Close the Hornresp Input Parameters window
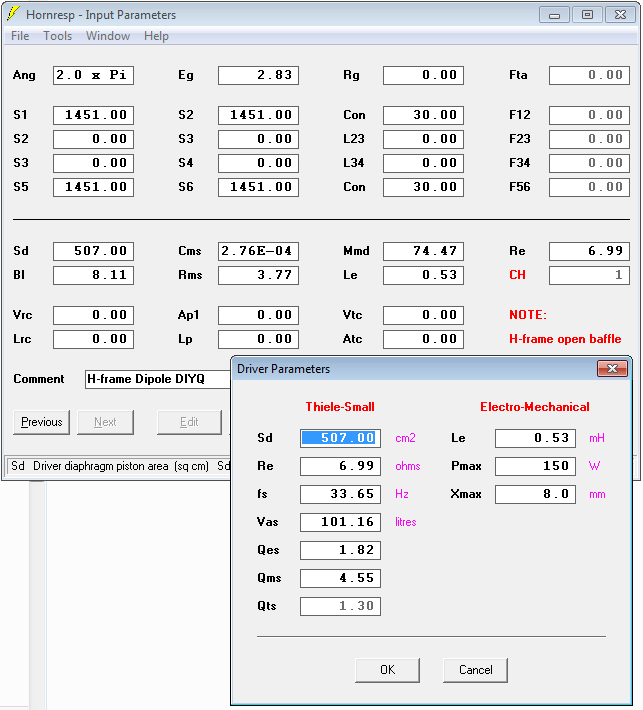Image resolution: width=643 pixels, height=710 pixels. coord(620,15)
